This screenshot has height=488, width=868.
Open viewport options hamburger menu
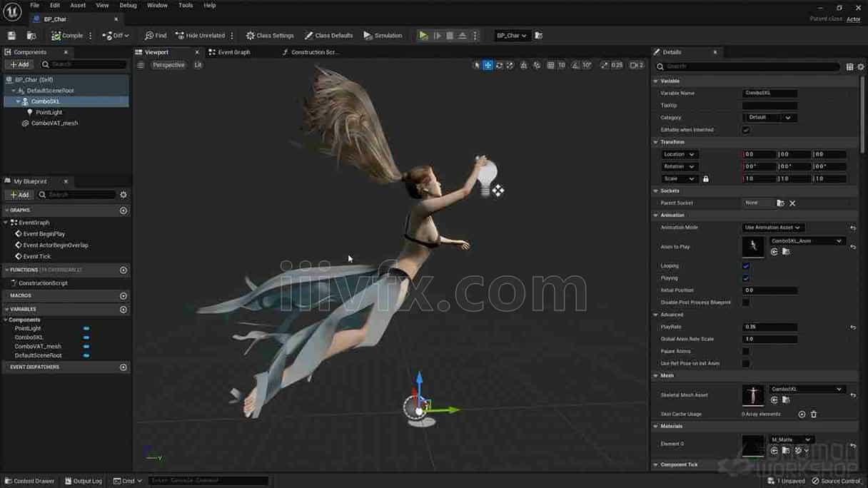(141, 65)
